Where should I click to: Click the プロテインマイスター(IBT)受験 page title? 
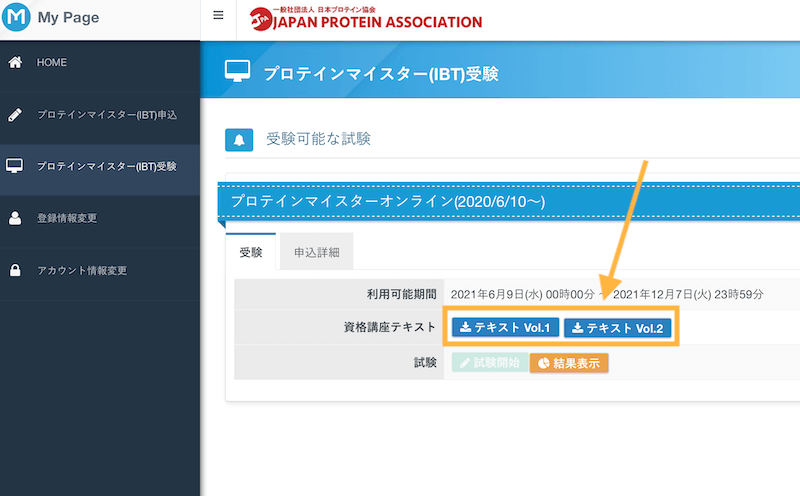[x=381, y=74]
